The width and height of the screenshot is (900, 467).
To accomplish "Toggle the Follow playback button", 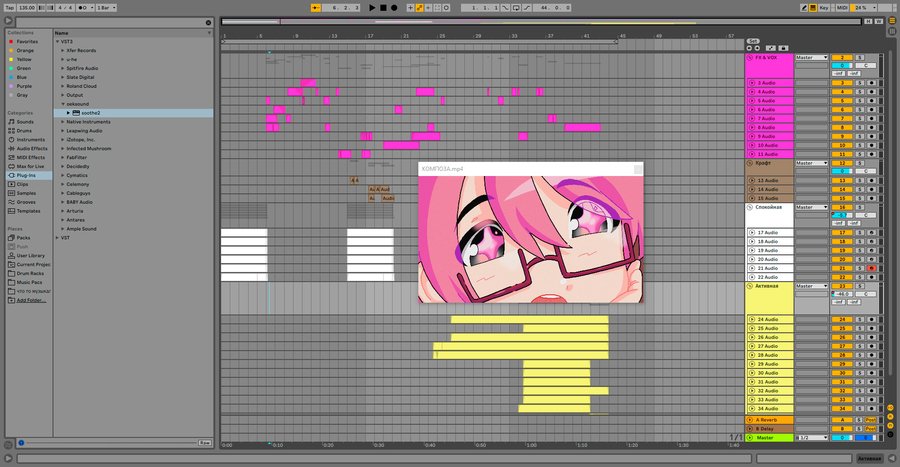I will 316,7.
